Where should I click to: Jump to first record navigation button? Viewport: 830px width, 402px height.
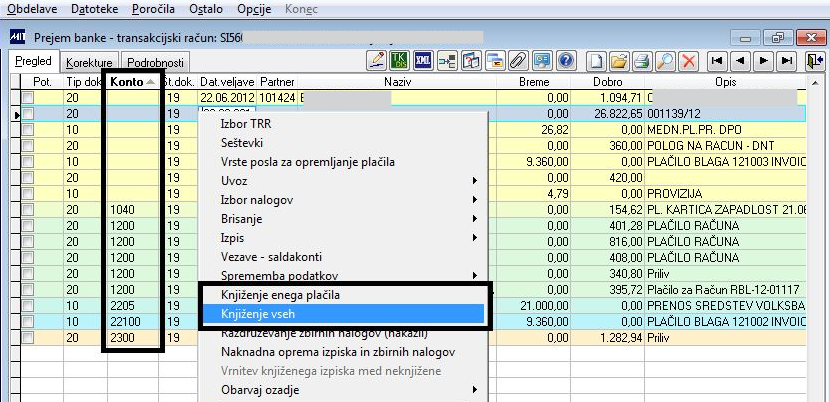click(x=717, y=61)
